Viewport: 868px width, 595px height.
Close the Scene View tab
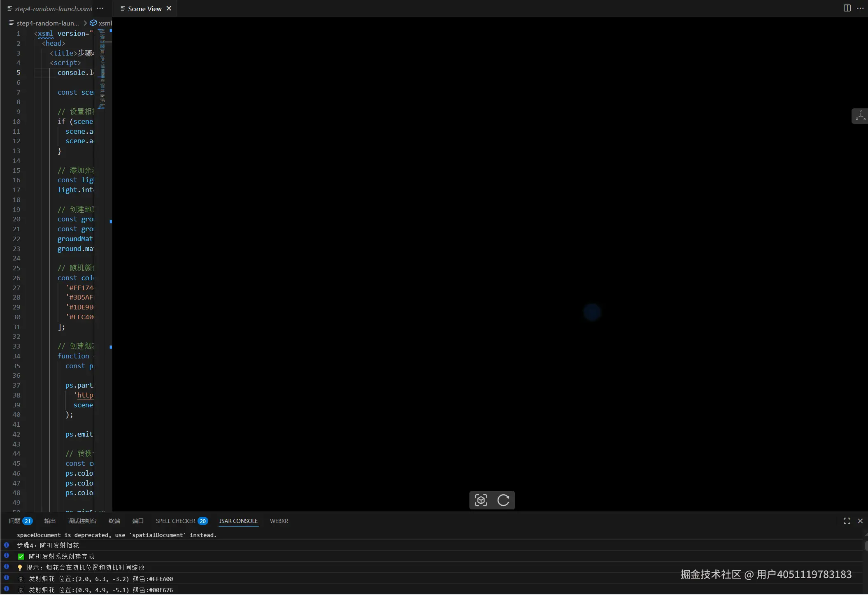(169, 9)
